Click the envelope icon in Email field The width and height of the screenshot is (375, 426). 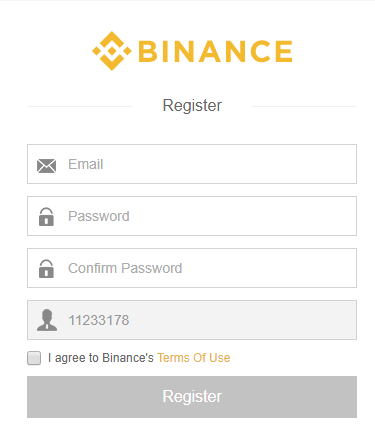click(x=46, y=166)
